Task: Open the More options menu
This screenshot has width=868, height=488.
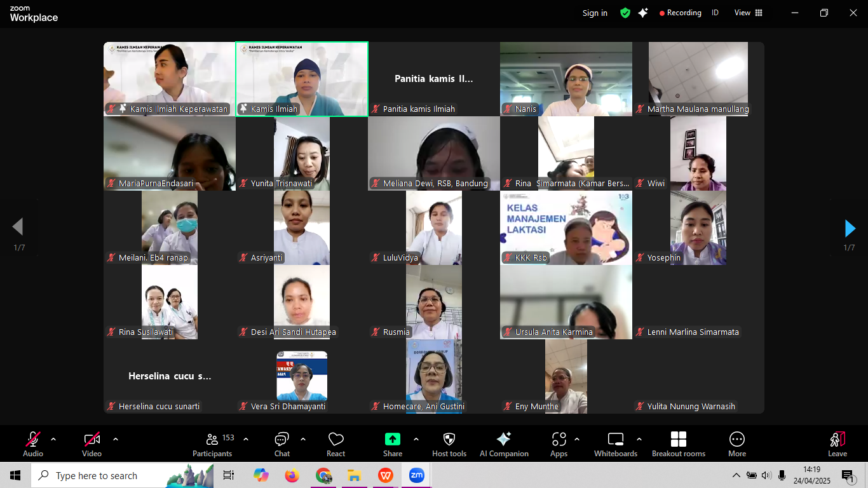Action: 736,444
